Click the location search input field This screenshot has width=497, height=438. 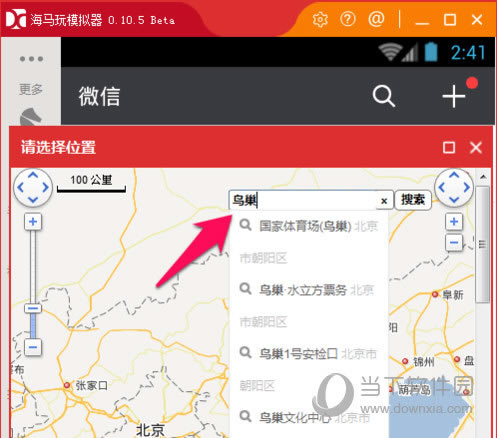pos(303,200)
